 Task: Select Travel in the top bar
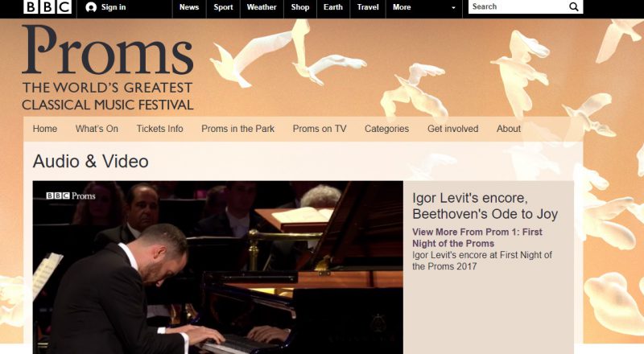click(x=368, y=7)
